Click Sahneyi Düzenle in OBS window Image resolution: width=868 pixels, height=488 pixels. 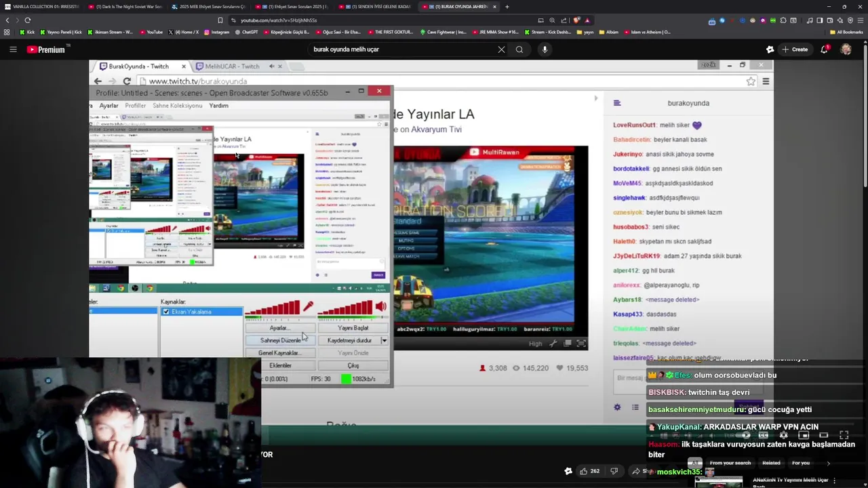pyautogui.click(x=280, y=340)
